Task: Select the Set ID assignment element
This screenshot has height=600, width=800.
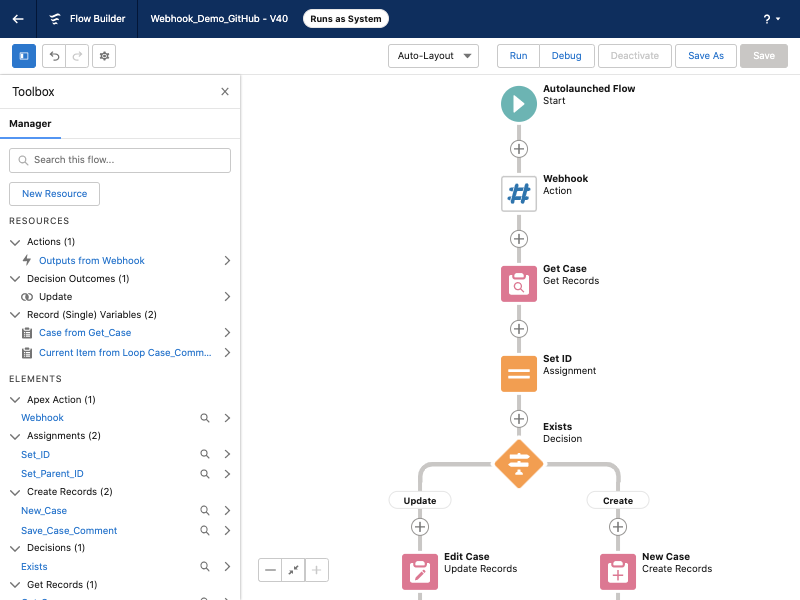Action: [519, 374]
